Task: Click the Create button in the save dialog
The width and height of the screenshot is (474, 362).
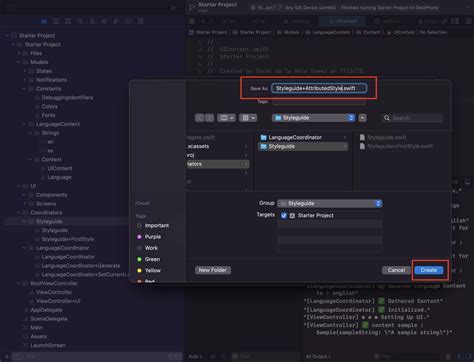Action: pyautogui.click(x=429, y=270)
